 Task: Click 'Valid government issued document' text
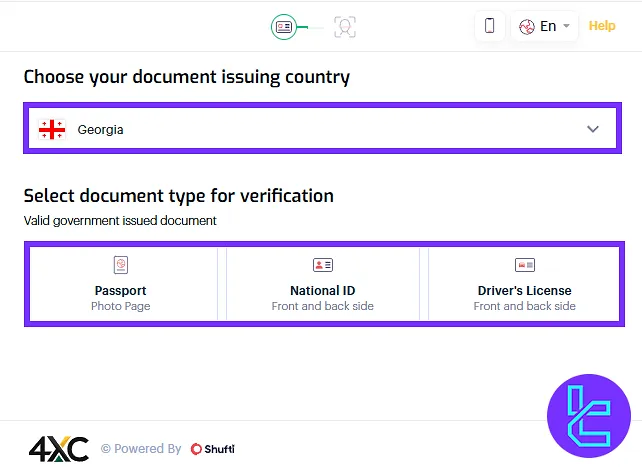(x=120, y=221)
